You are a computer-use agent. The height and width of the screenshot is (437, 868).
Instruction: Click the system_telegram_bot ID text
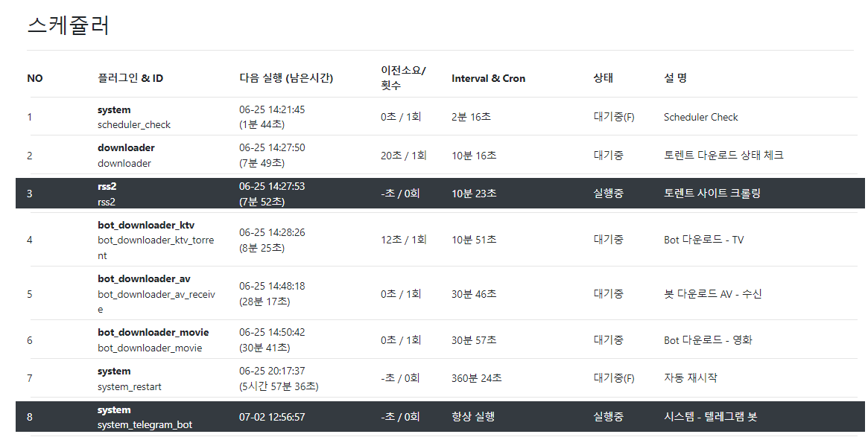(145, 425)
